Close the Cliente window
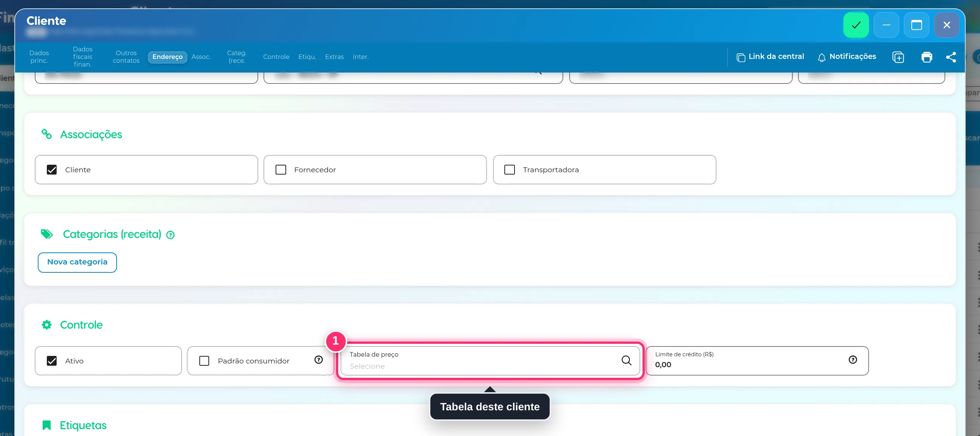 946,25
